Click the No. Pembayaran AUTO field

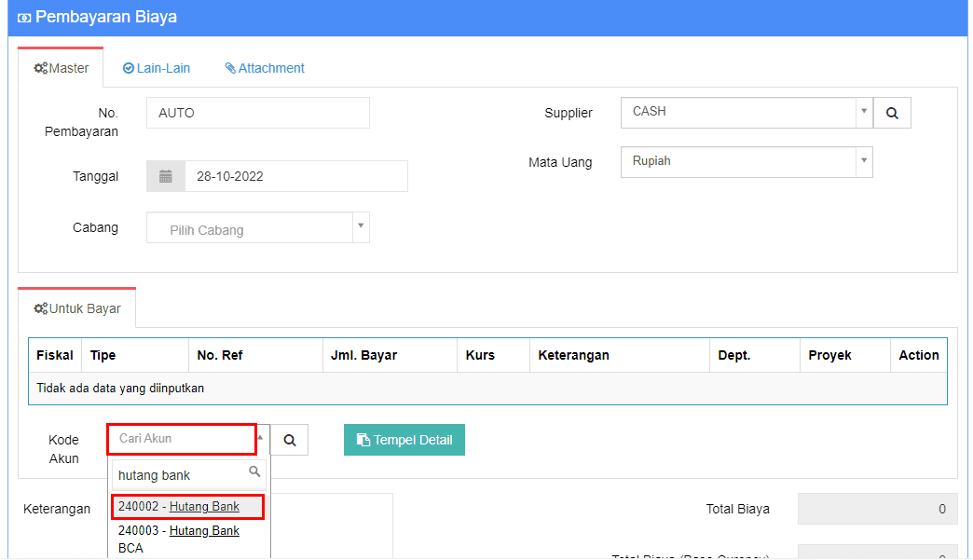coord(258,113)
